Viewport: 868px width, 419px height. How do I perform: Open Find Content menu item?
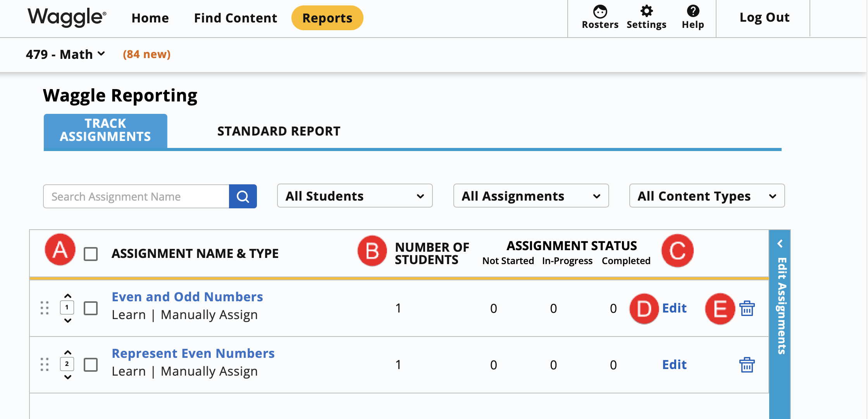pos(235,18)
